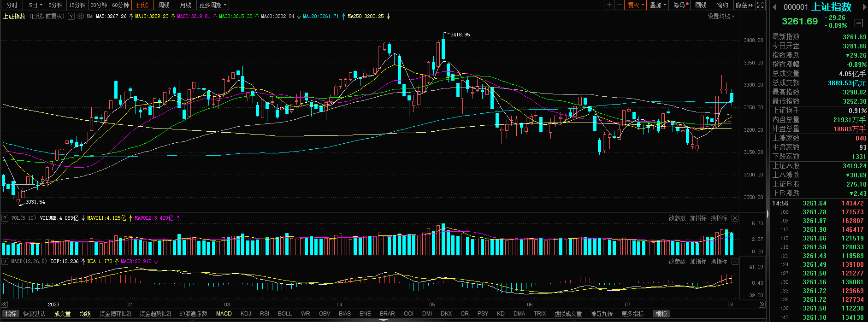Select 资金博弈[L2] indicator

click(x=115, y=314)
